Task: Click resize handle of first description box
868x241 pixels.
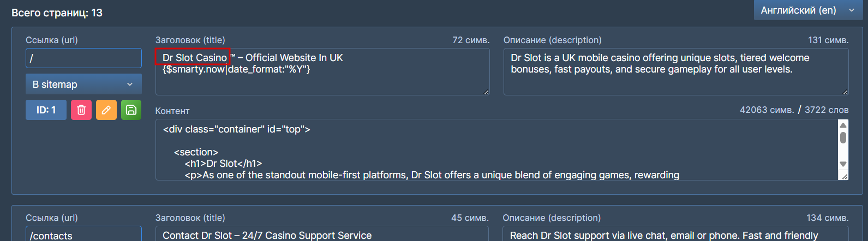Action: click(x=845, y=92)
